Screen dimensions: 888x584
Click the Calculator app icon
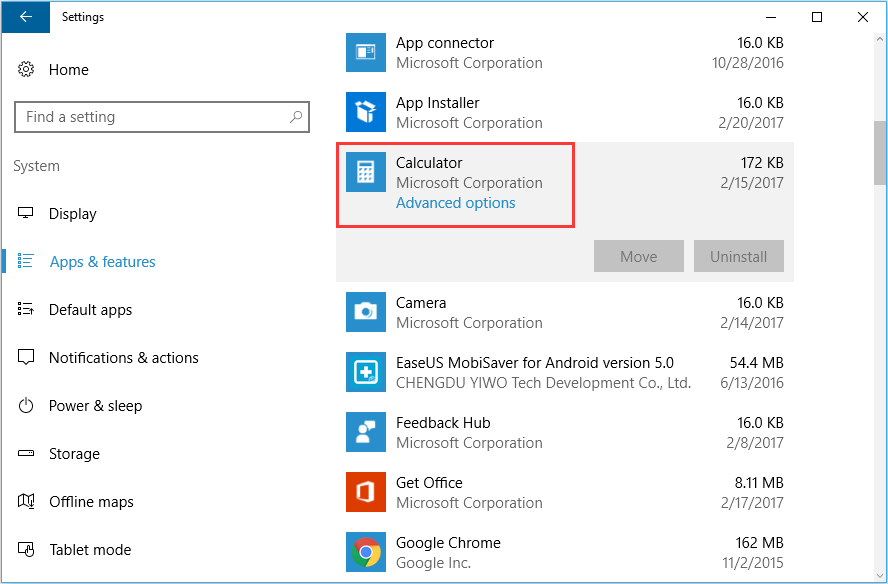pos(366,172)
